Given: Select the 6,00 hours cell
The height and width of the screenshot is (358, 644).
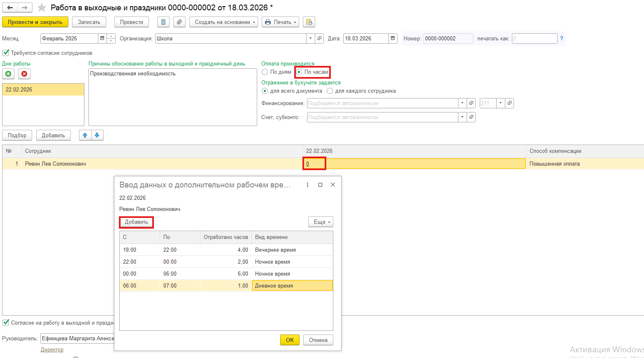Looking at the screenshot, I should 226,274.
